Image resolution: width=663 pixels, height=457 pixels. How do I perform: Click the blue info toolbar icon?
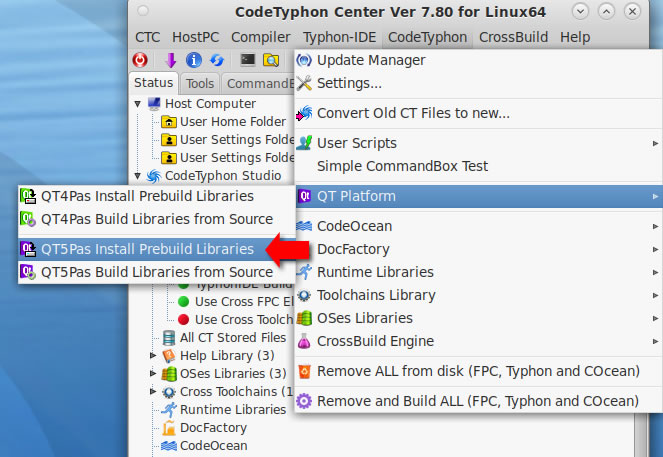pyautogui.click(x=194, y=60)
